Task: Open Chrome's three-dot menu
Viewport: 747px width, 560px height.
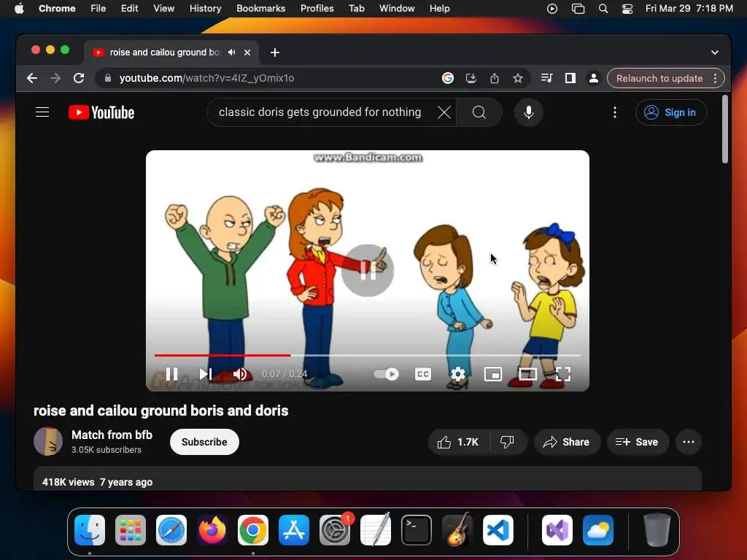Action: 715,78
